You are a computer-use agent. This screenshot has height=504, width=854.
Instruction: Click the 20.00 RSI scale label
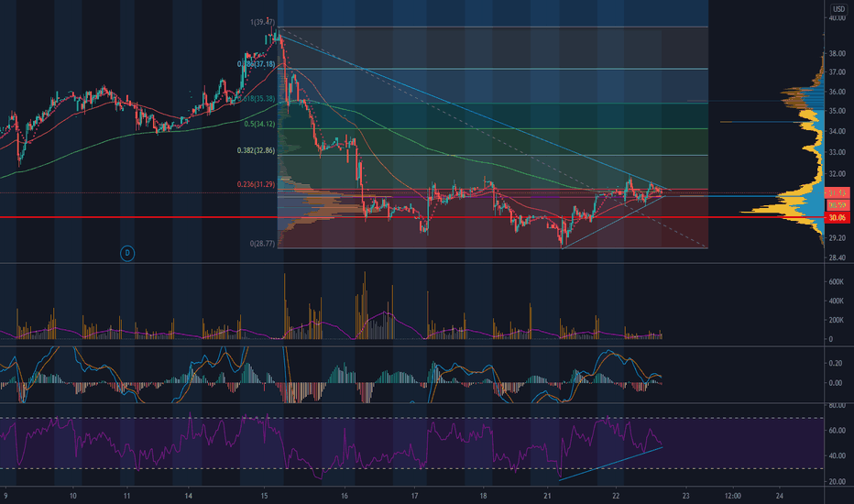(x=838, y=482)
